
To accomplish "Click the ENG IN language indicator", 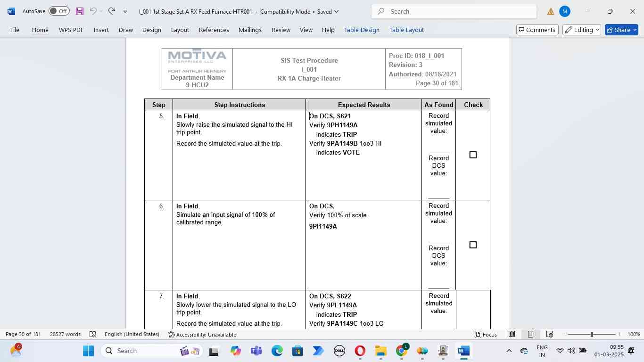I will [x=542, y=351].
